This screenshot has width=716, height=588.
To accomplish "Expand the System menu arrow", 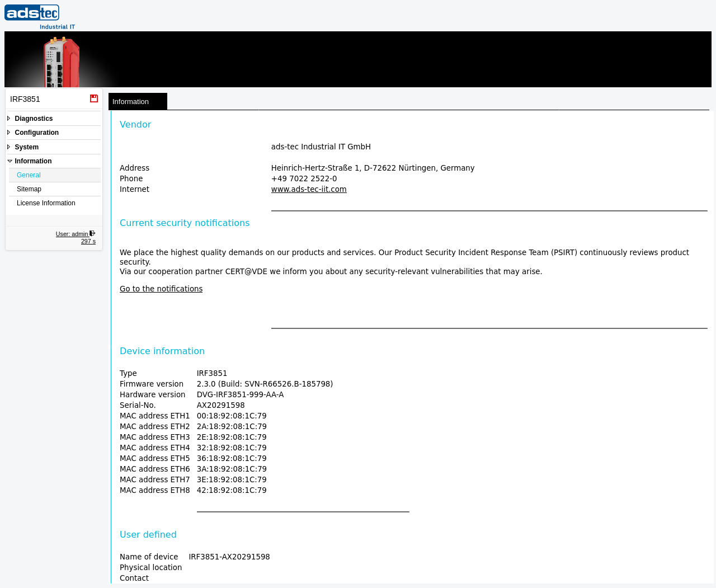I will (x=9, y=147).
